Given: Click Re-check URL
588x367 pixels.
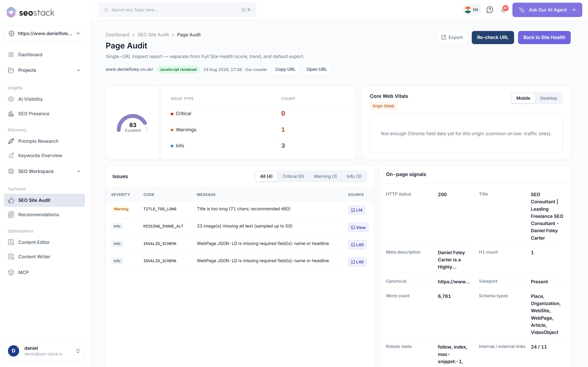Looking at the screenshot, I should 492,37.
